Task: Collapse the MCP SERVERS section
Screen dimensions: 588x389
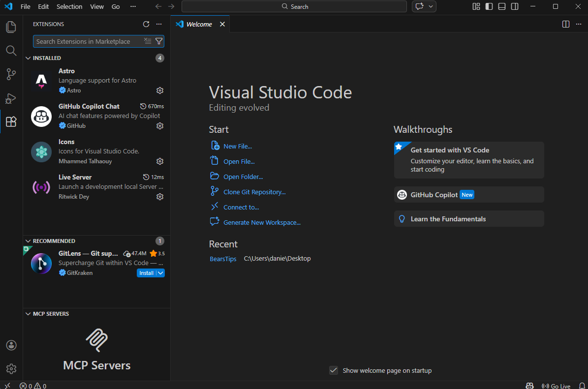Action: click(x=28, y=314)
